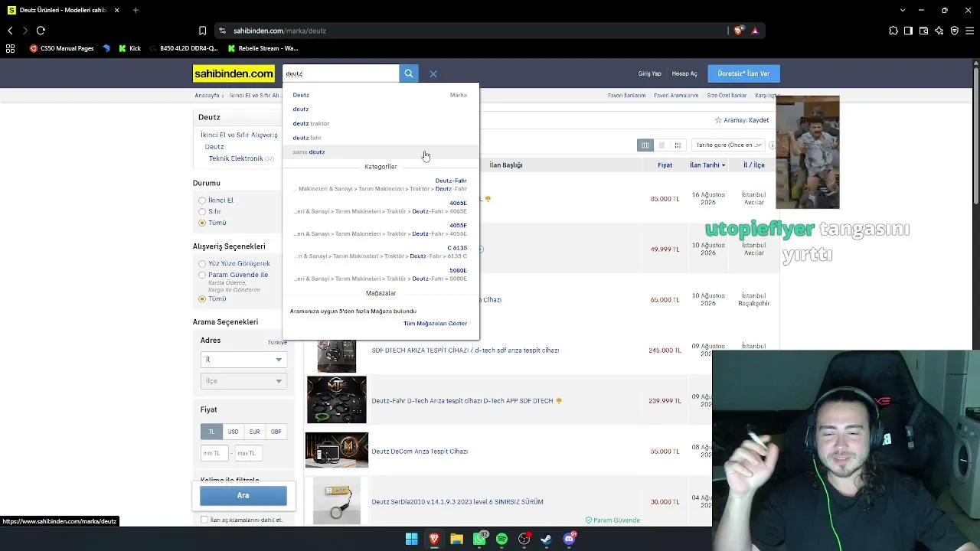Viewport: 980px width, 551px height.
Task: Open the Brave Rewards triangle icon
Action: coord(755,31)
